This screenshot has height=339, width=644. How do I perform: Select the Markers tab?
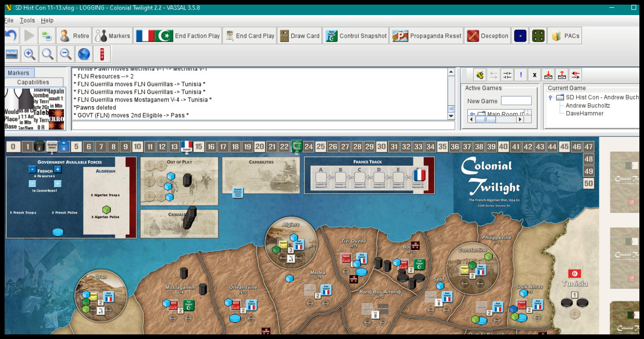click(18, 73)
